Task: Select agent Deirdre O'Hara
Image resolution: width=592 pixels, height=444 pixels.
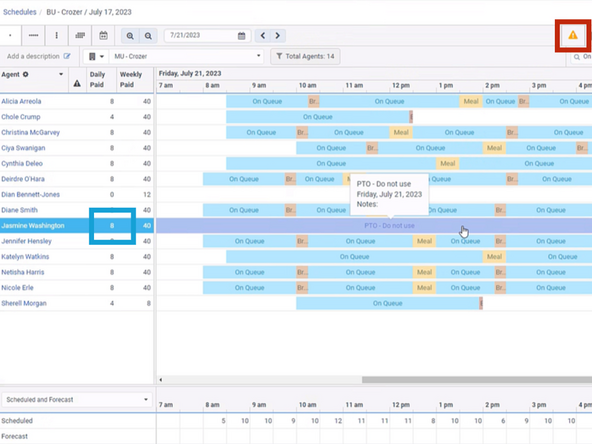Action: 23,179
